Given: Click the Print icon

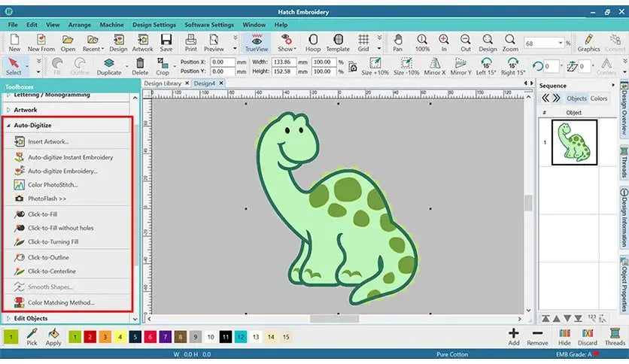Looking at the screenshot, I should tap(191, 39).
